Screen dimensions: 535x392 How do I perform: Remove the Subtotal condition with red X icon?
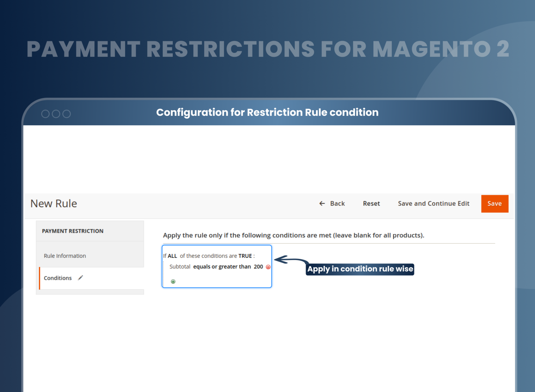[268, 267]
